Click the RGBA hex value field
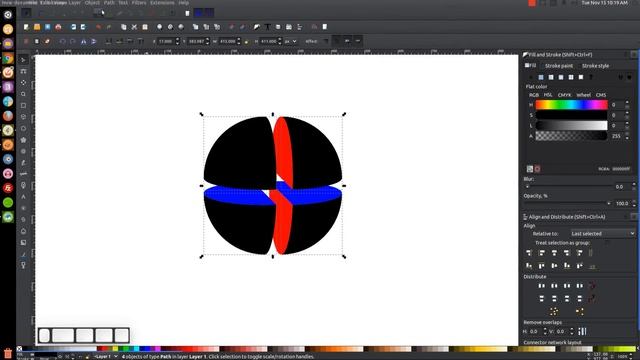Screen dimensions: 640x360 (x=621, y=169)
